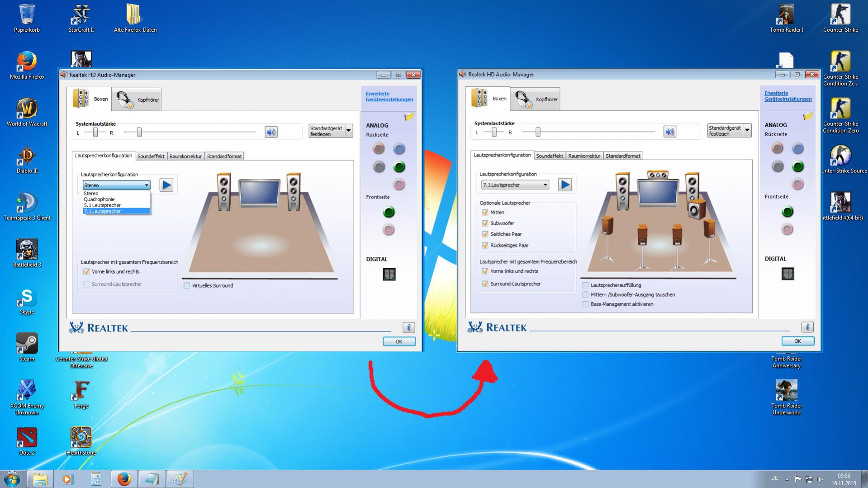Open Dota 2 desktop shortcut

[27, 441]
